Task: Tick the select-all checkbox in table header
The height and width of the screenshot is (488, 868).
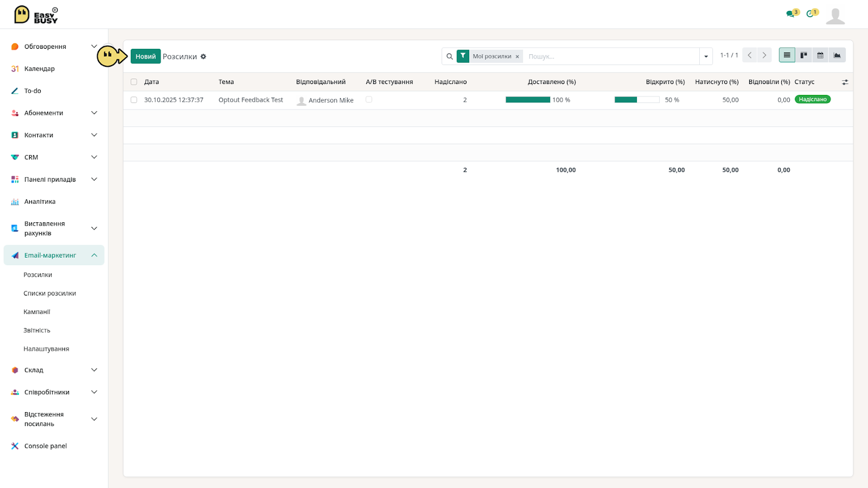Action: (134, 82)
